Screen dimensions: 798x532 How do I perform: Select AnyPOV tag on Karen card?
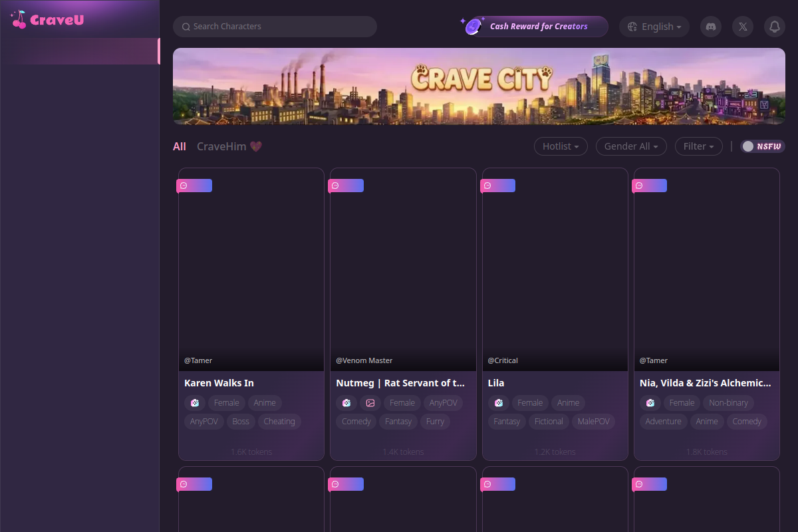tap(204, 422)
